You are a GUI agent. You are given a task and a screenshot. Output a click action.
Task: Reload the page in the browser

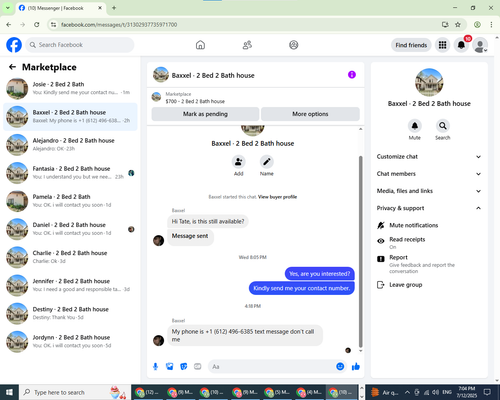click(x=37, y=24)
